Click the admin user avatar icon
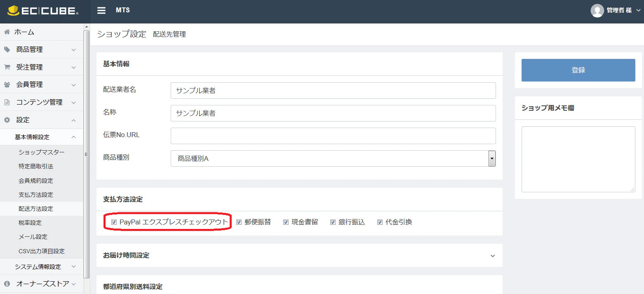 tap(597, 11)
